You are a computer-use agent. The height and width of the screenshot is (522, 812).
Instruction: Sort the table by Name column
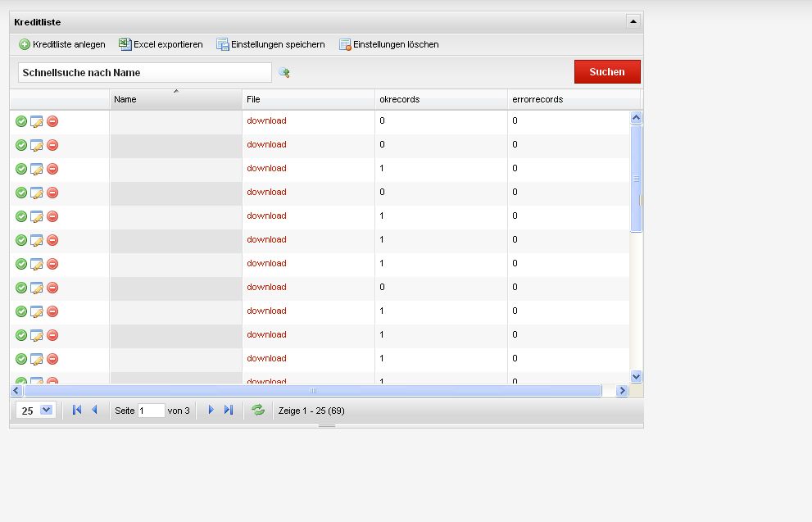175,99
